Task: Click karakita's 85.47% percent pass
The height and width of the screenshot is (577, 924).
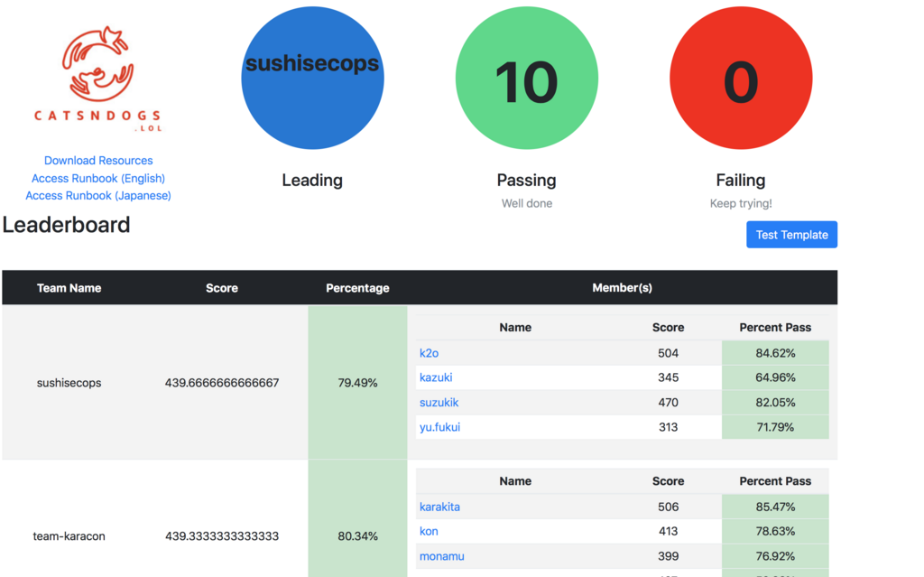Action: pos(775,507)
